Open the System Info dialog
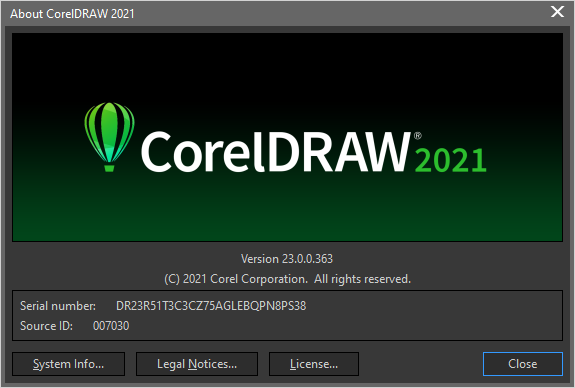The image size is (575, 388). [68, 364]
